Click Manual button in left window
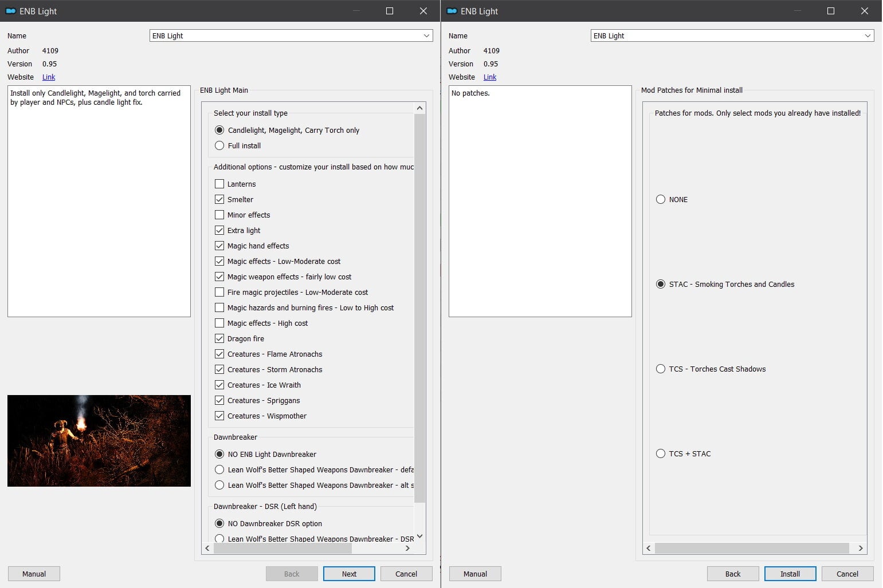The width and height of the screenshot is (883, 588). 34,574
